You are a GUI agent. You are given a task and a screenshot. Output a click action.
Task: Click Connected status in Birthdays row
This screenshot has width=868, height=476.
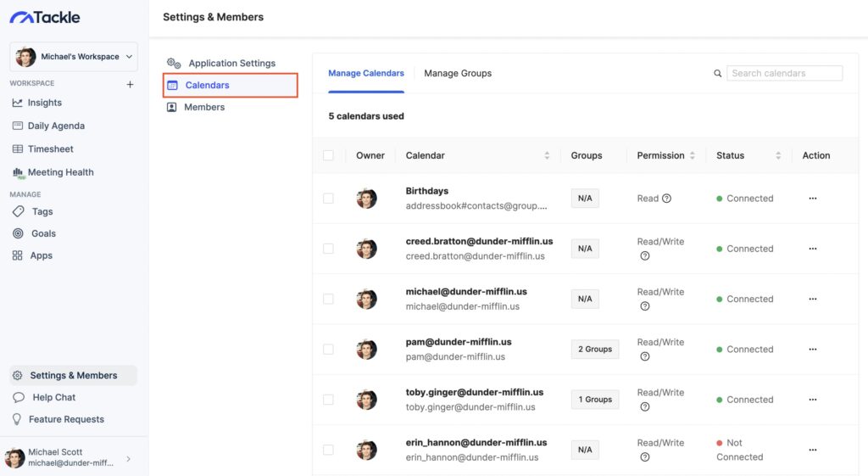tap(744, 199)
